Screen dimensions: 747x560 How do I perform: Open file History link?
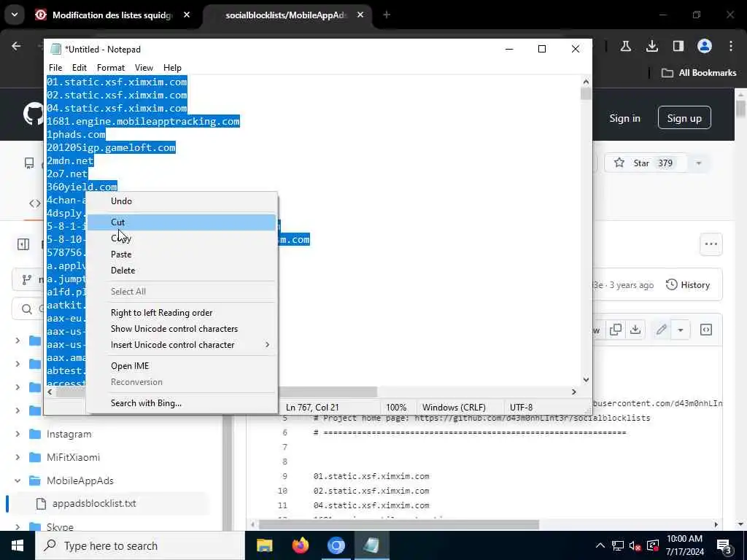click(x=688, y=285)
